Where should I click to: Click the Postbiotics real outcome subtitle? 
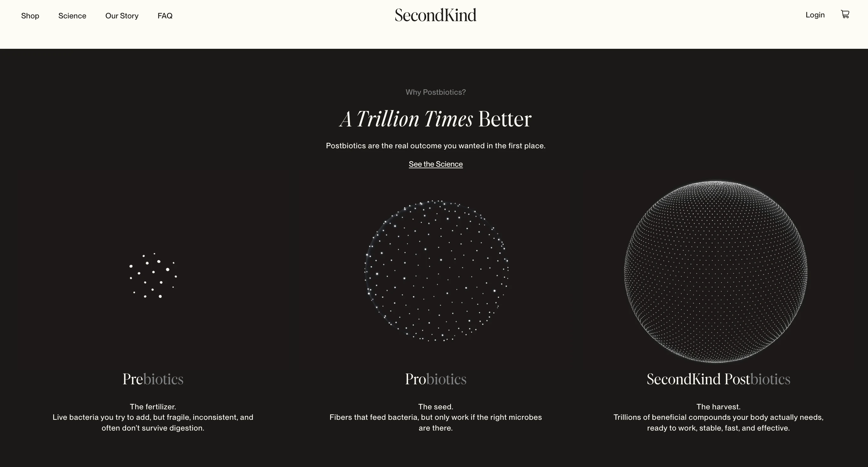click(x=435, y=146)
